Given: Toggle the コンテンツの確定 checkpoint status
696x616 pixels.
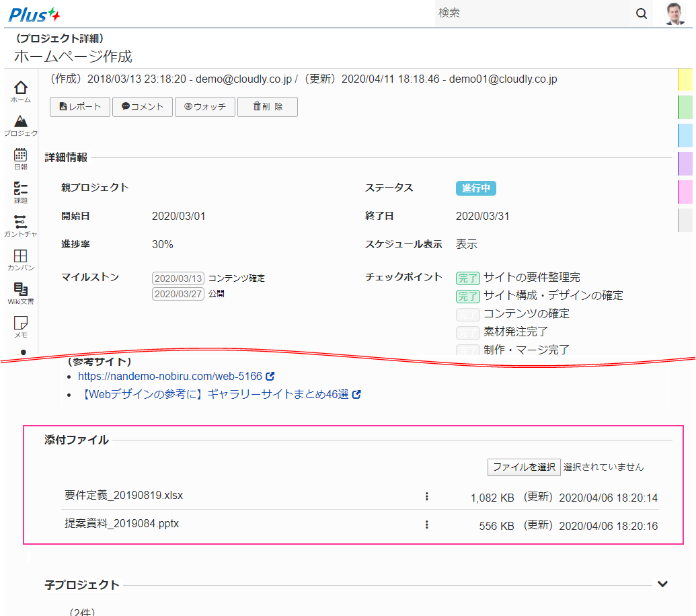Looking at the screenshot, I should click(467, 314).
